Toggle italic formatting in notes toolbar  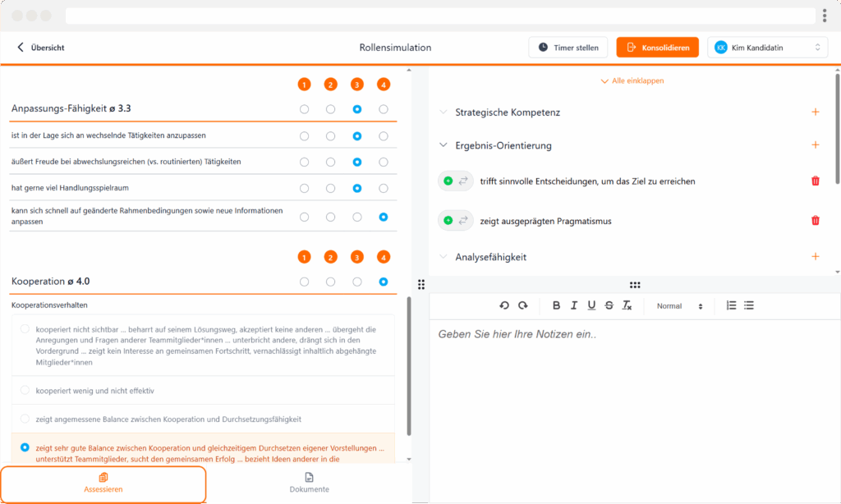(573, 305)
